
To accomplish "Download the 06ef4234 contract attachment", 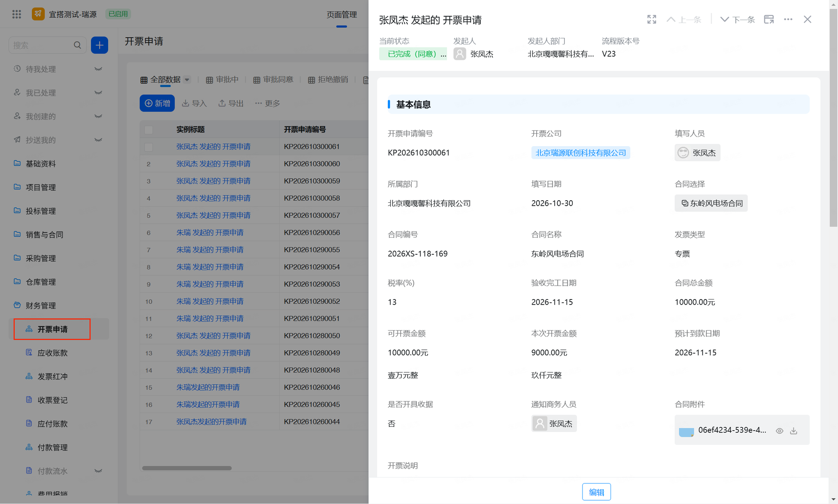I will 794,431.
